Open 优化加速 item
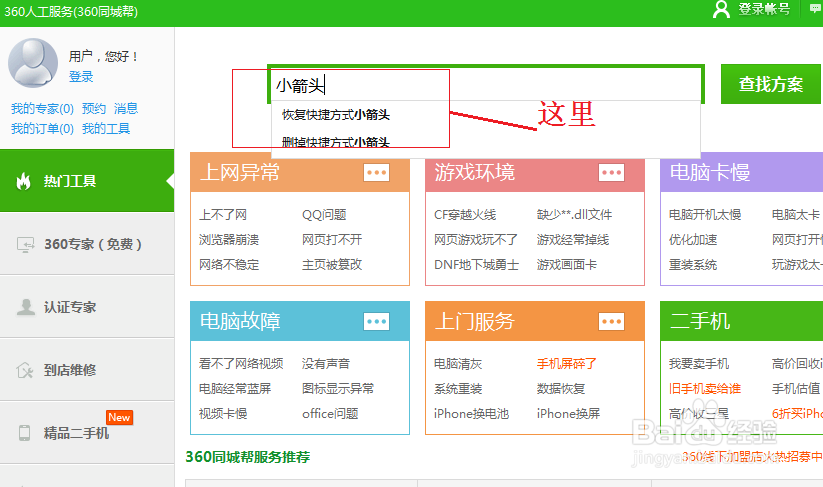The image size is (823, 487). (692, 240)
